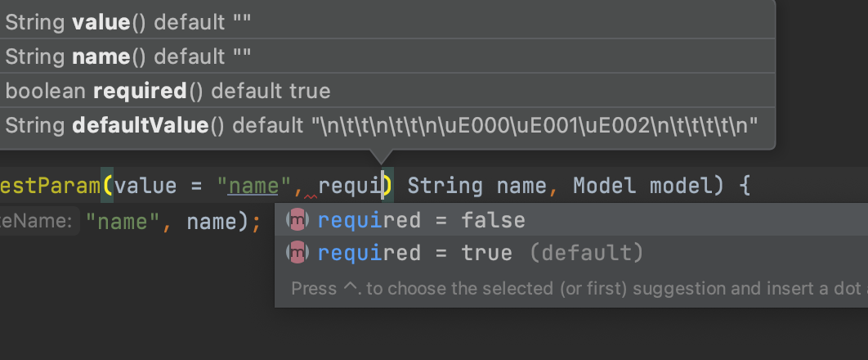
Task: Click method icon beside required = true
Action: coord(298,253)
